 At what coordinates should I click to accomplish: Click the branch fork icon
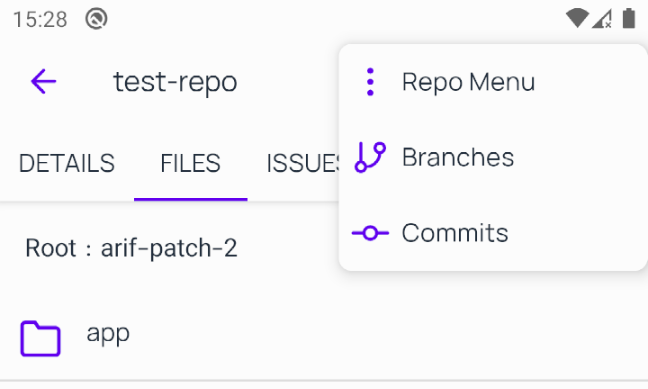(370, 157)
